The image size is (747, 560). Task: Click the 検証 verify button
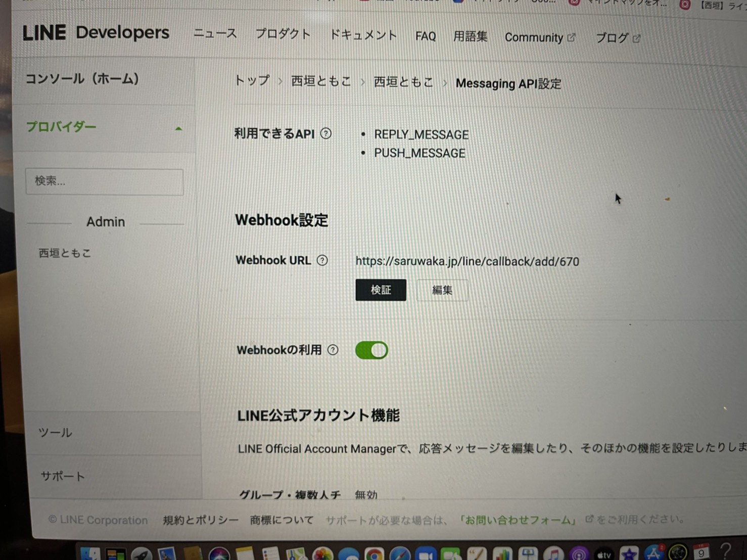[x=381, y=290]
